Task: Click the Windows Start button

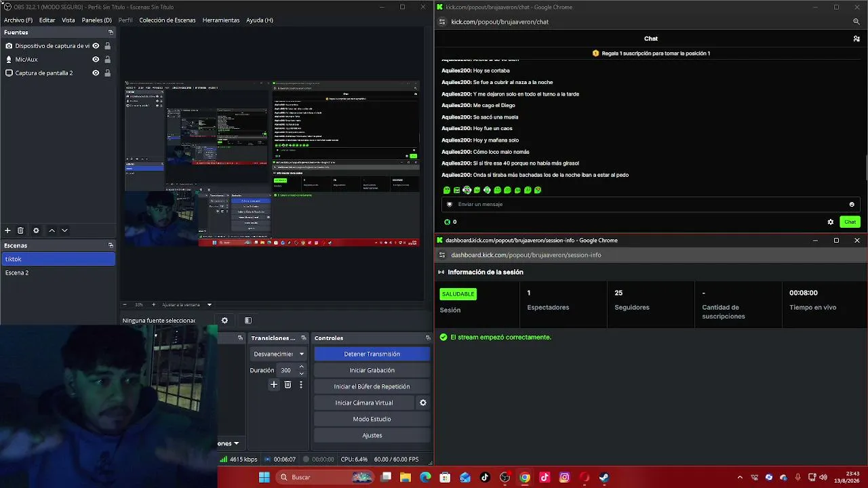Action: [x=264, y=477]
